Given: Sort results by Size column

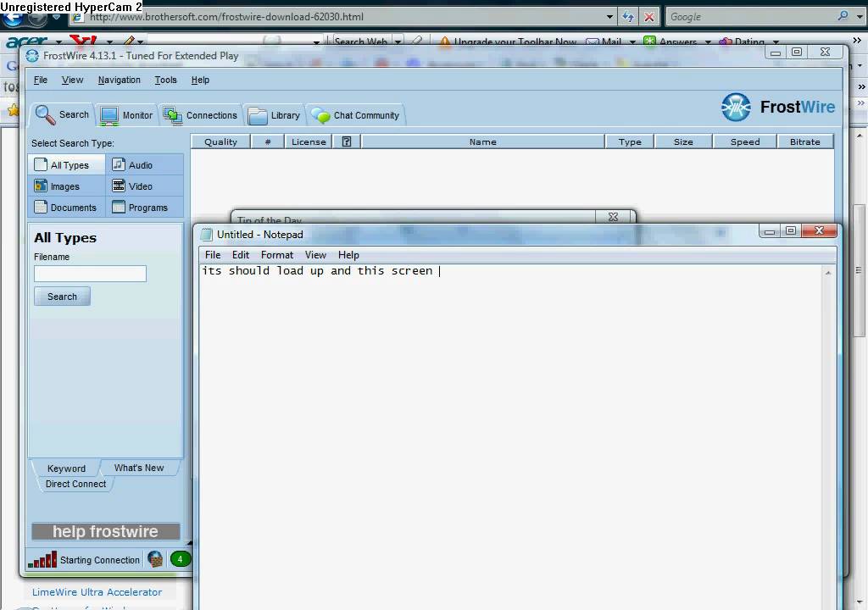Looking at the screenshot, I should point(683,141).
